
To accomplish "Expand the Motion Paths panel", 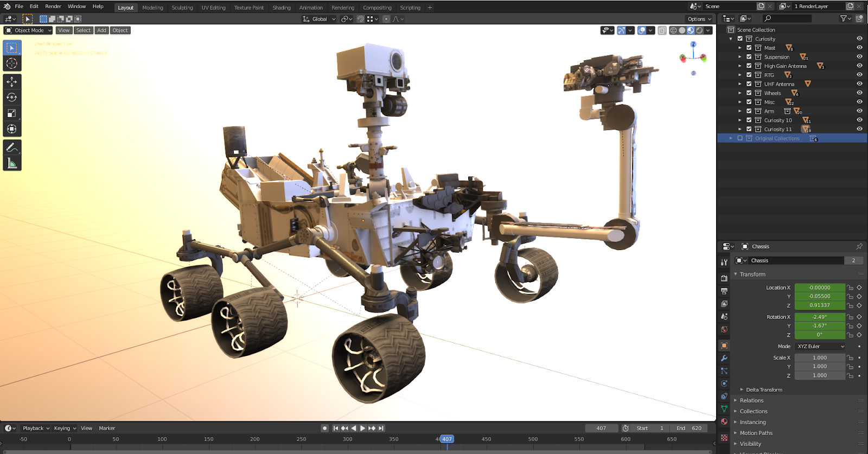I will 756,433.
